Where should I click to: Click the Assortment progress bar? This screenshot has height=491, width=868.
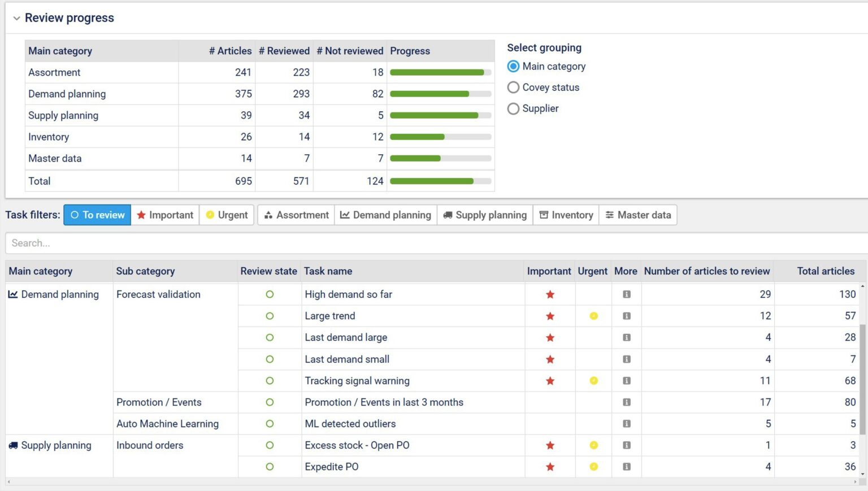click(440, 72)
